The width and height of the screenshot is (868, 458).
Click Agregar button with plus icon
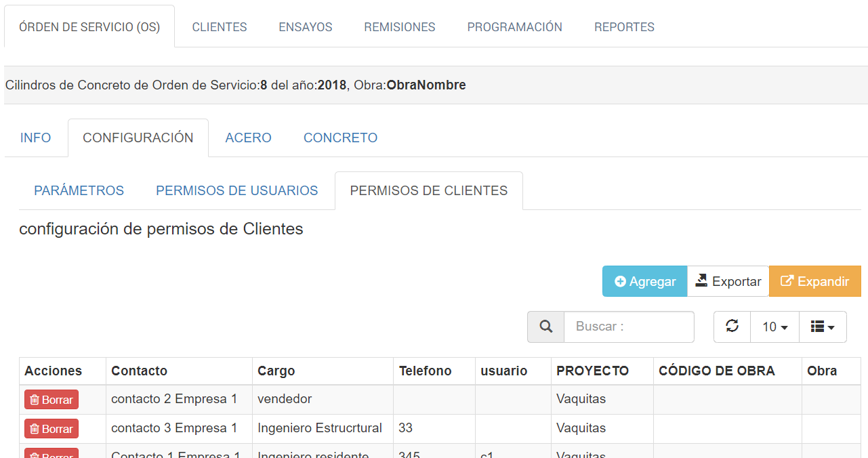coord(644,281)
